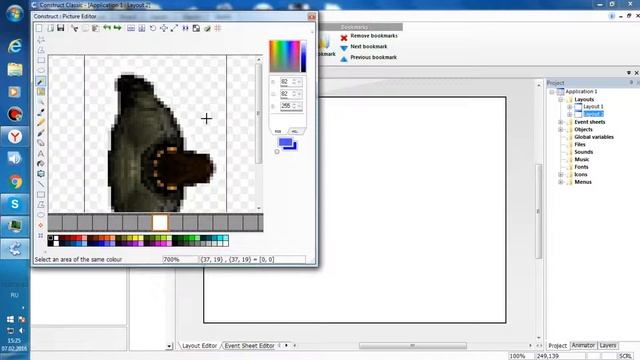Open Google Chrome from taskbar

15,181
